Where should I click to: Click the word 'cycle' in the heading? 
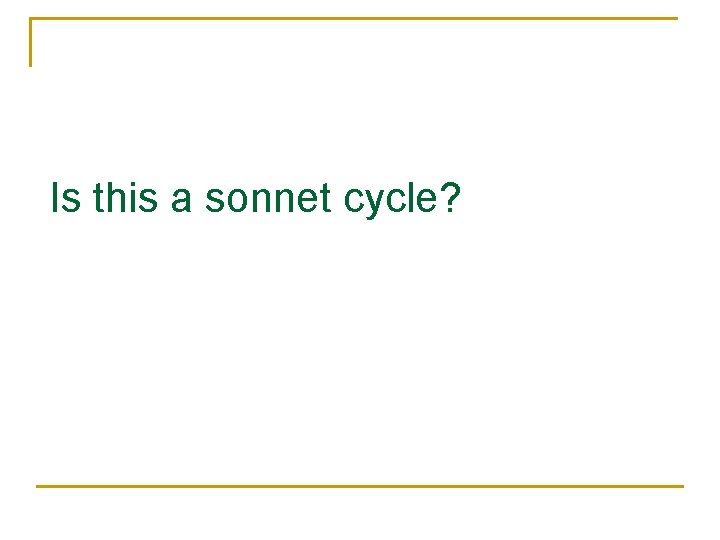[x=391, y=201]
